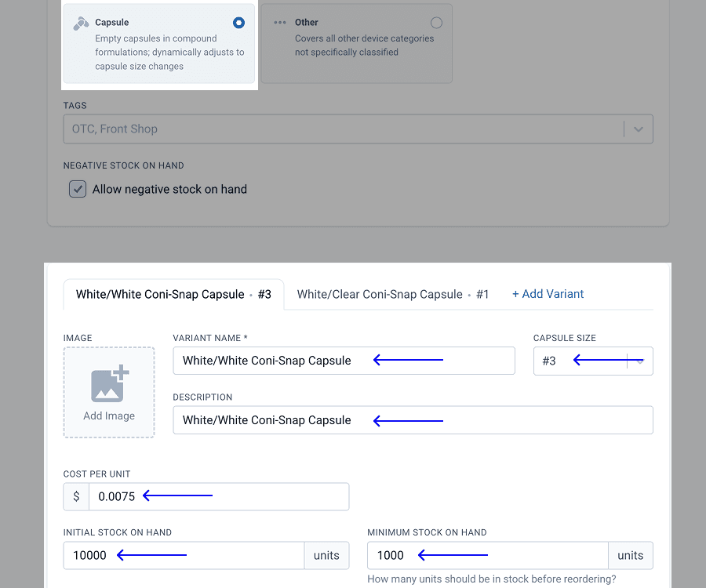The image size is (706, 588).
Task: Click the add image picture icon
Action: point(110,383)
